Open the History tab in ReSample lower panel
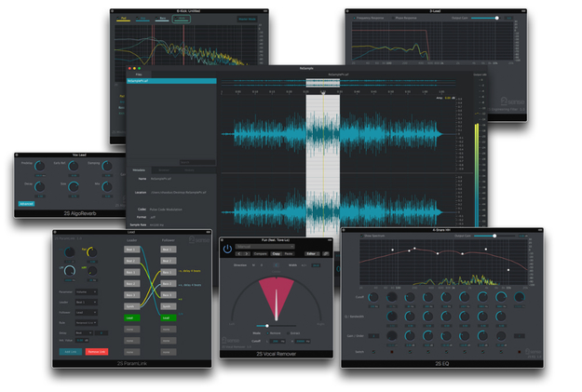Screen dimensions: 582x392 [x=189, y=170]
